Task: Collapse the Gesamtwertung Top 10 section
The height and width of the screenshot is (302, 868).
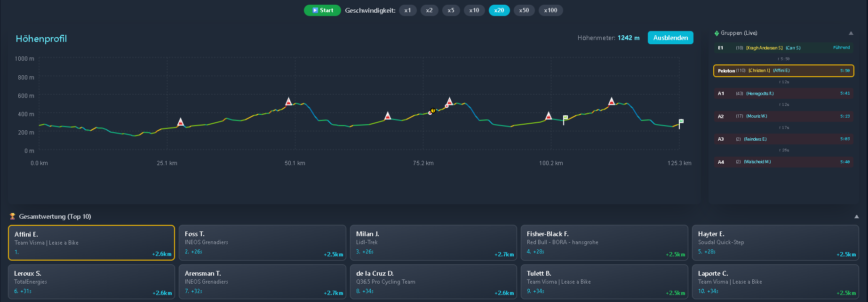Action: click(x=857, y=216)
